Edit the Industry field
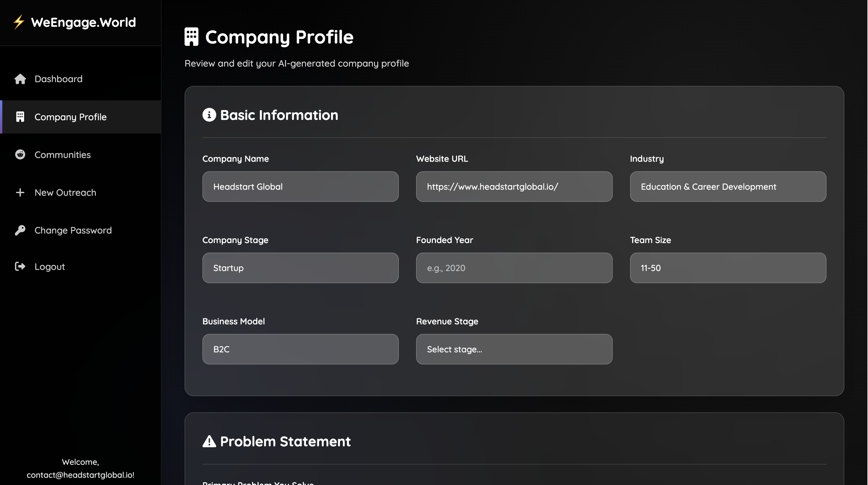This screenshot has height=485, width=868. [728, 187]
